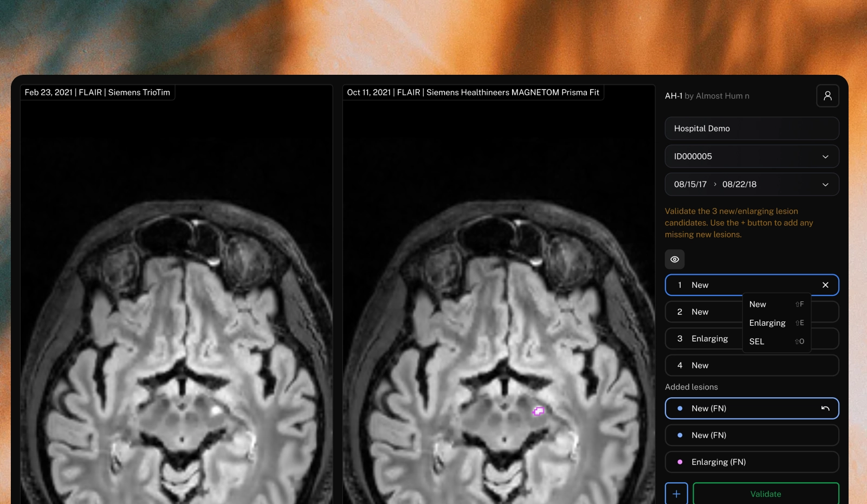Undo the first New (FN) added lesion
The image size is (867, 504).
[825, 409]
